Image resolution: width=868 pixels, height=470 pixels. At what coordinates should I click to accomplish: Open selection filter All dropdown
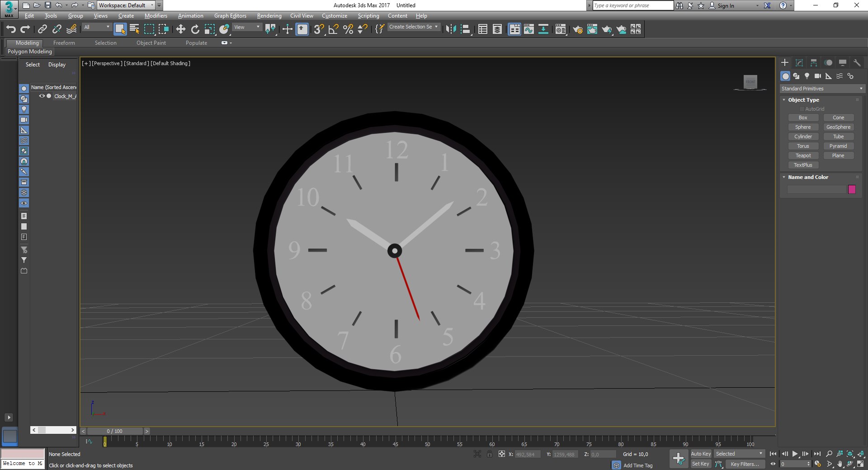tap(96, 27)
